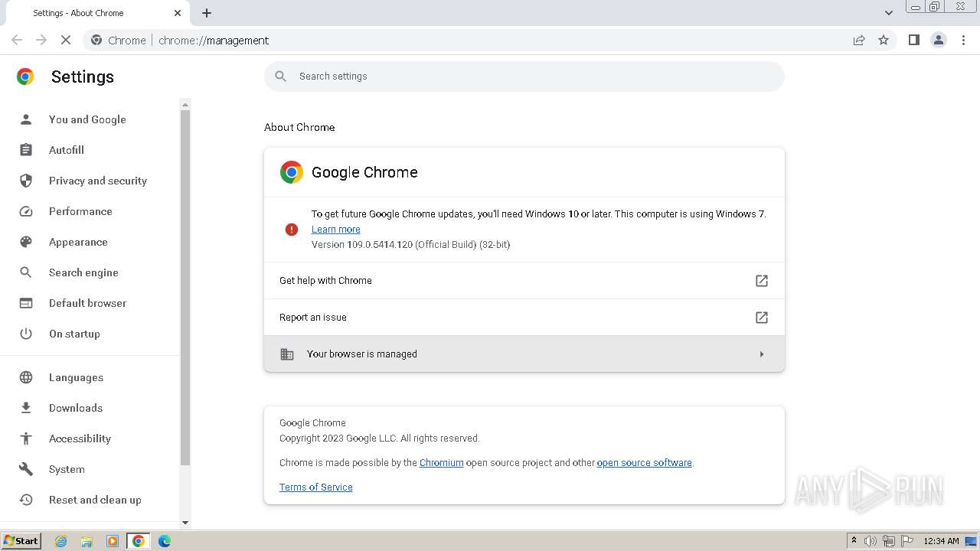Share this page via toolbar icon
Image resolution: width=980 pixels, height=551 pixels.
[859, 40]
